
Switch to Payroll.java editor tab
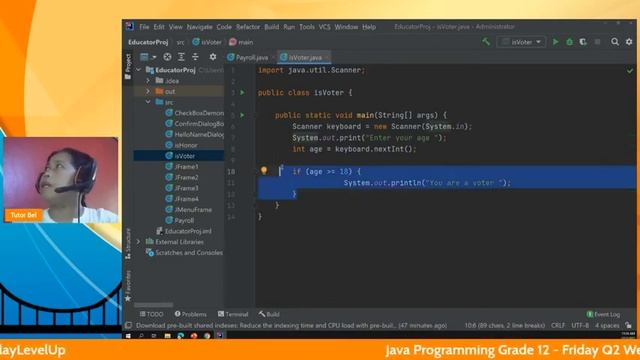[x=248, y=58]
